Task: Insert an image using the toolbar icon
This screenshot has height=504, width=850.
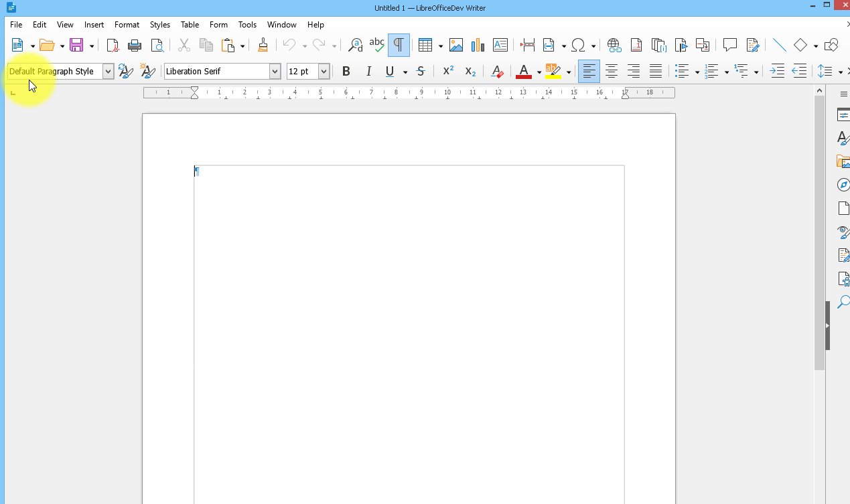Action: point(456,46)
